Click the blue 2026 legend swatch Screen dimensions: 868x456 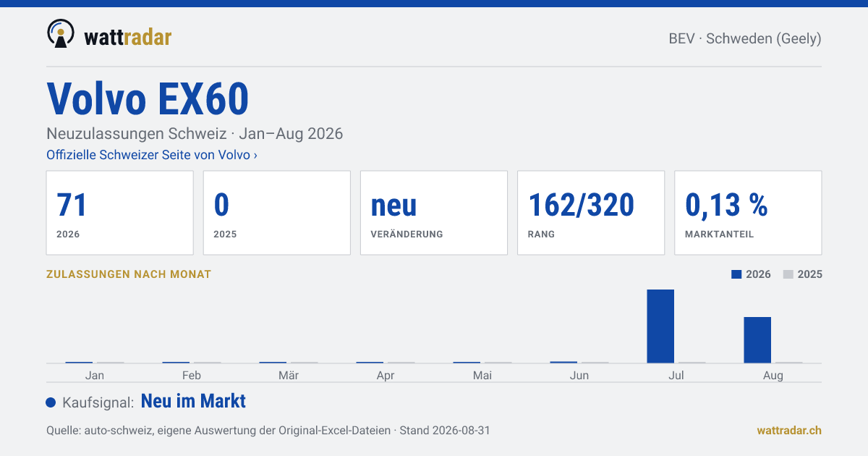[x=736, y=274]
